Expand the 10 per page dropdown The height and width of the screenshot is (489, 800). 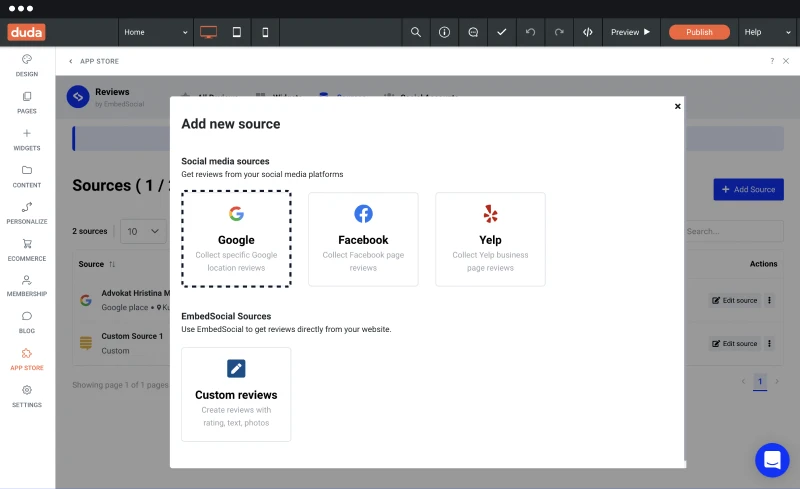143,231
